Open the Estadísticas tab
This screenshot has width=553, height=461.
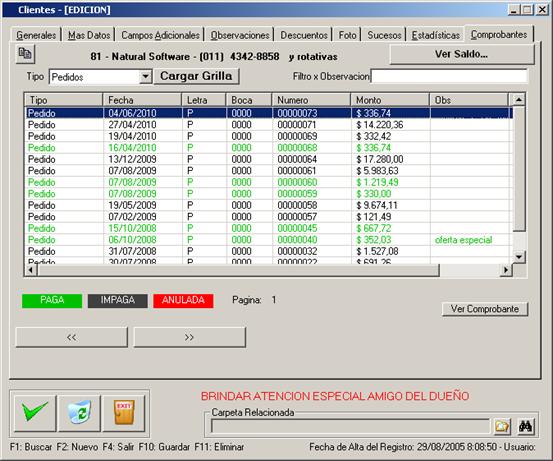[x=436, y=35]
